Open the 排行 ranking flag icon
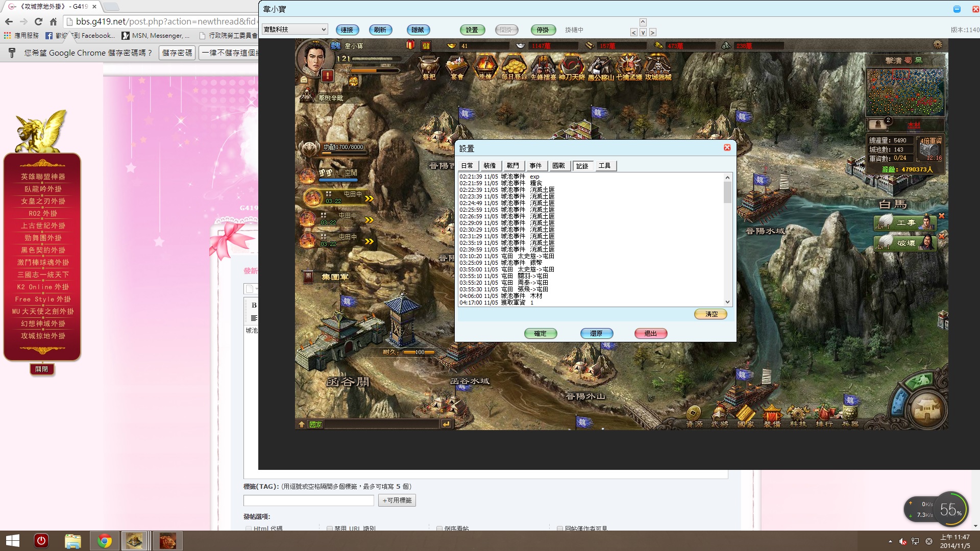 coord(824,416)
